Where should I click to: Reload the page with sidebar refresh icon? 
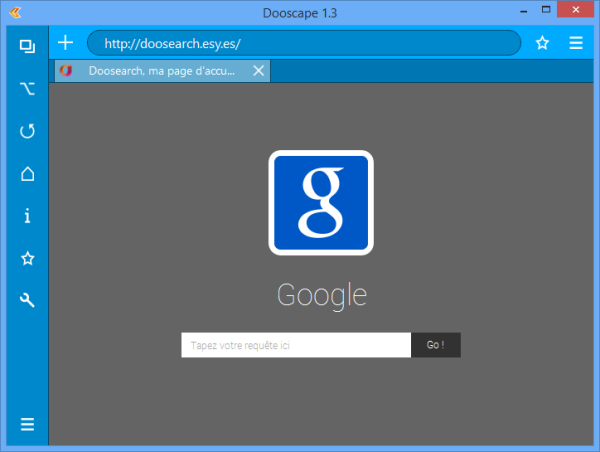[x=27, y=131]
